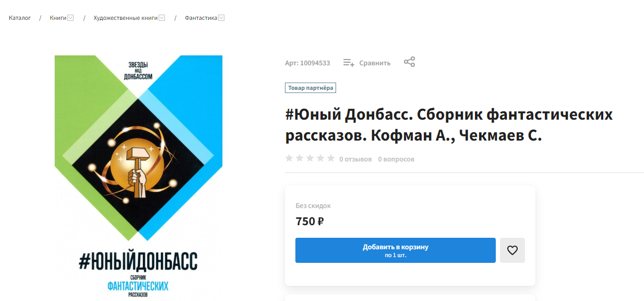
Task: Select the third rating star
Action: (x=310, y=158)
